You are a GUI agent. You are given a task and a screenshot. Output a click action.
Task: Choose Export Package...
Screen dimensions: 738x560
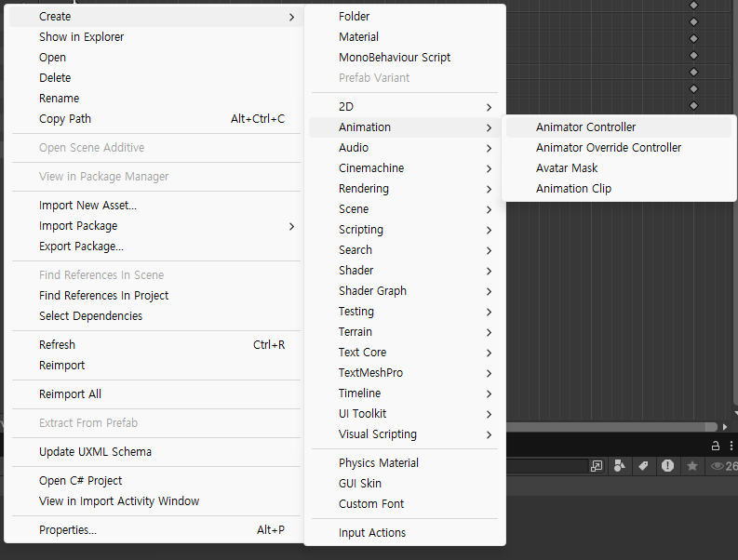(155, 247)
